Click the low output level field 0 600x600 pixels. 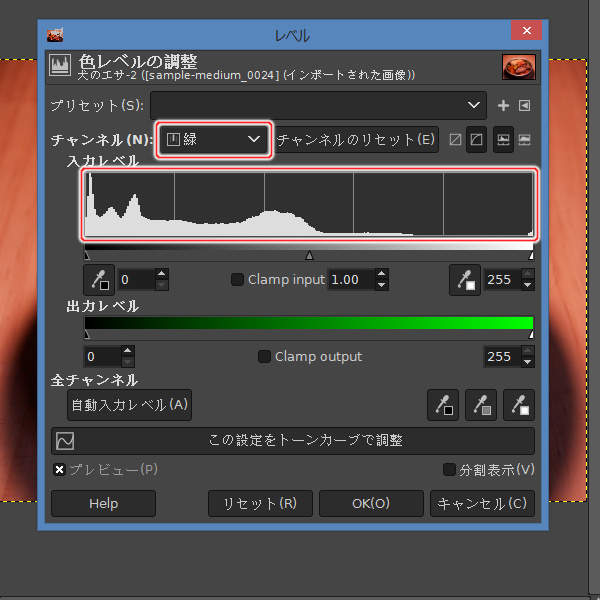point(103,357)
